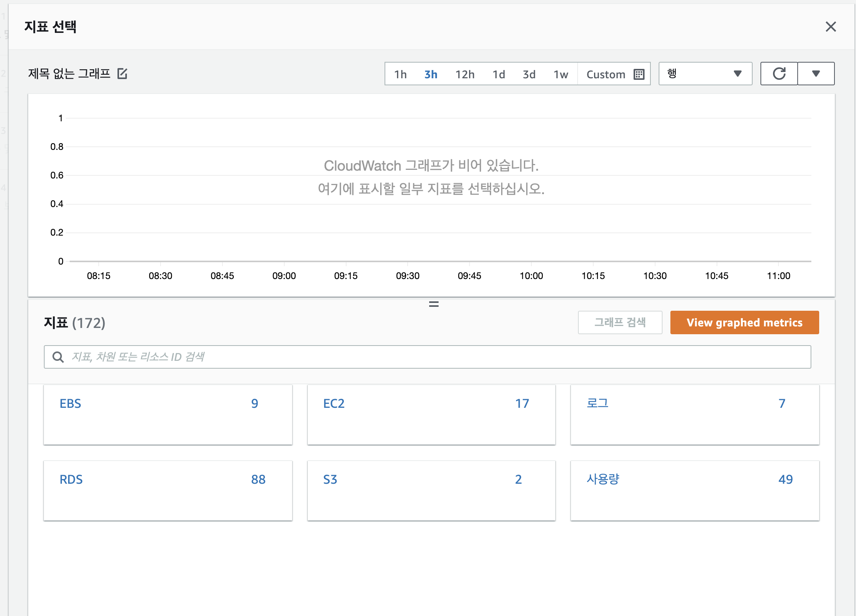856x616 pixels.
Task: Select the 1h time range
Action: point(400,74)
